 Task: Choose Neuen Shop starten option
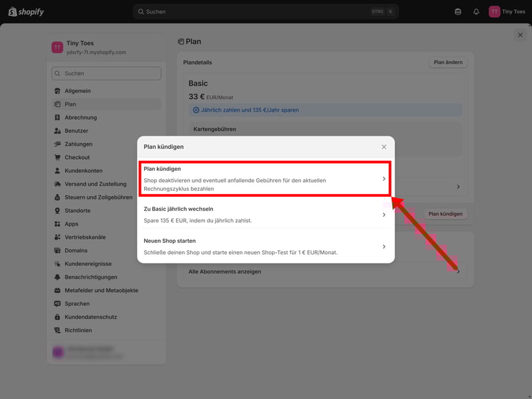265,246
